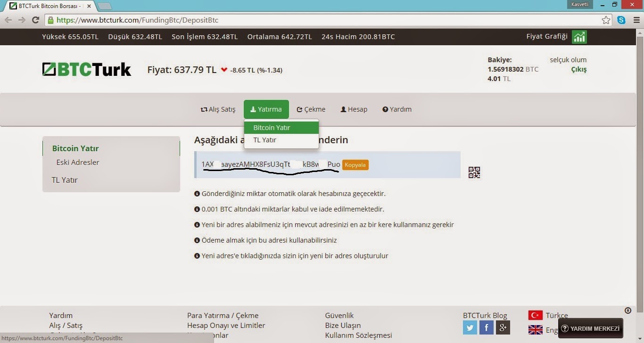This screenshot has width=644, height=343.
Task: Open footer Bize Ulaşın link
Action: tap(343, 326)
